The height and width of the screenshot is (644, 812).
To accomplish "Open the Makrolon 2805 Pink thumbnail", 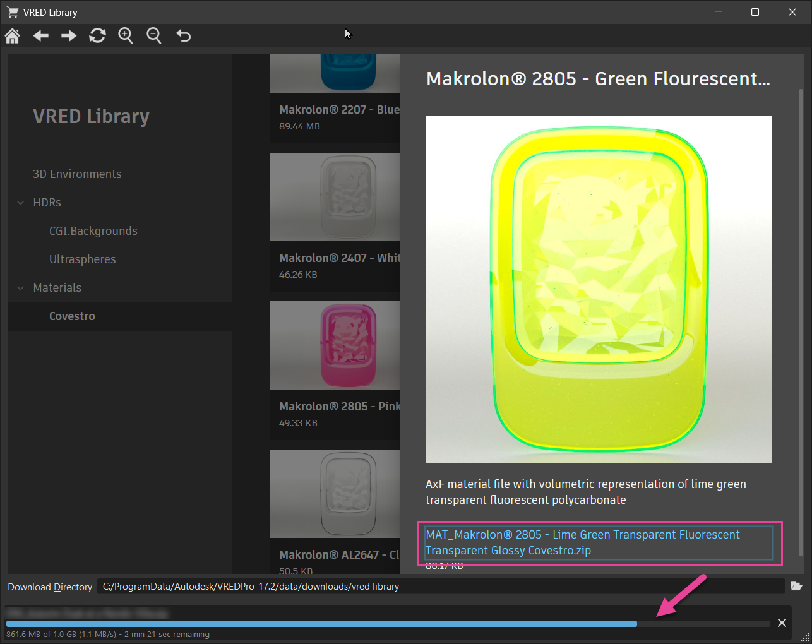I will tap(335, 345).
